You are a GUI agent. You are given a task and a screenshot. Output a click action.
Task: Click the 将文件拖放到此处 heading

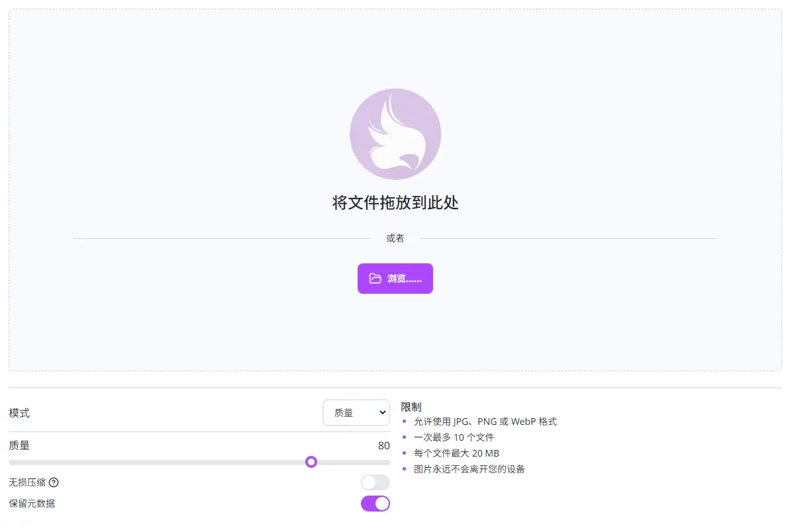tap(395, 202)
